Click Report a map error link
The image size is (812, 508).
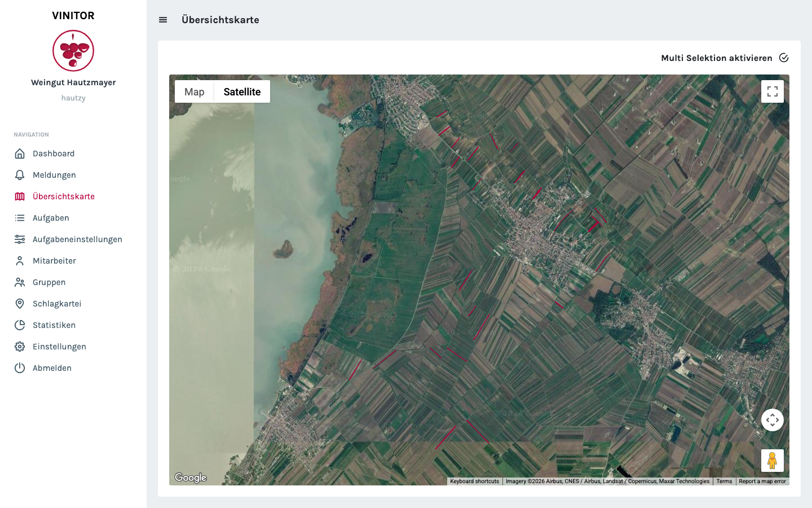tap(762, 481)
